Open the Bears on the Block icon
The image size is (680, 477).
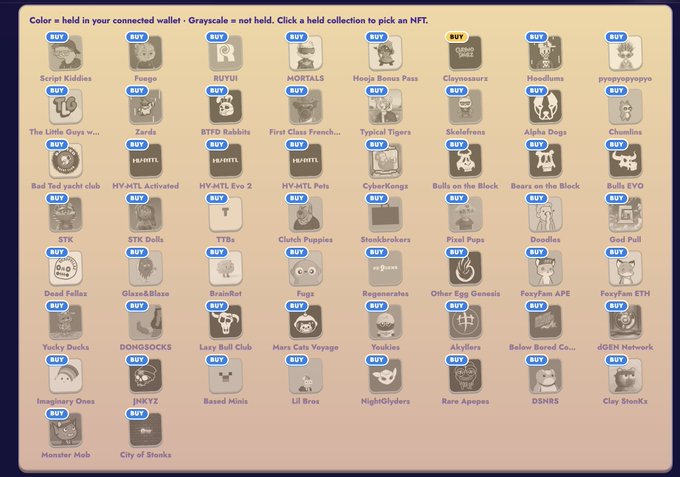pyautogui.click(x=545, y=161)
